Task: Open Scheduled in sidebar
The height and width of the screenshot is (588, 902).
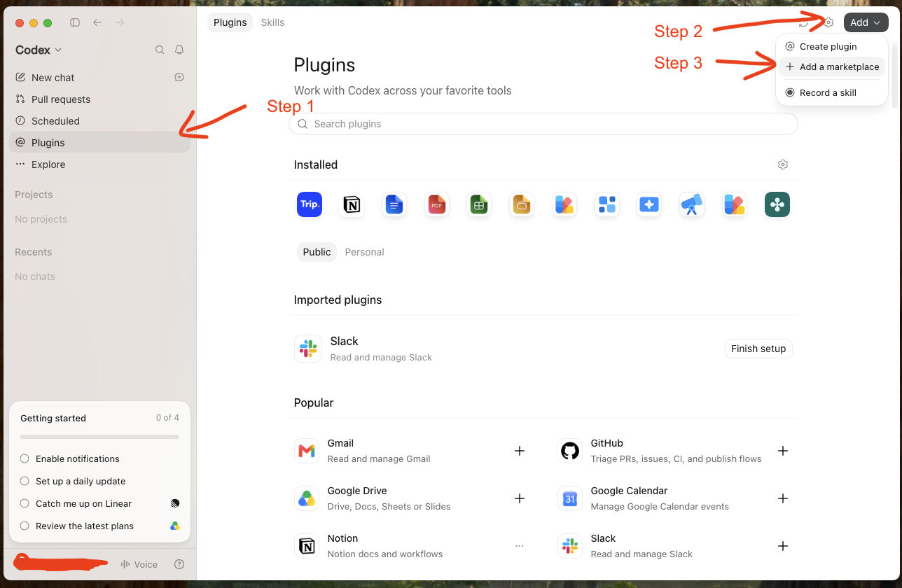Action: [x=99, y=121]
